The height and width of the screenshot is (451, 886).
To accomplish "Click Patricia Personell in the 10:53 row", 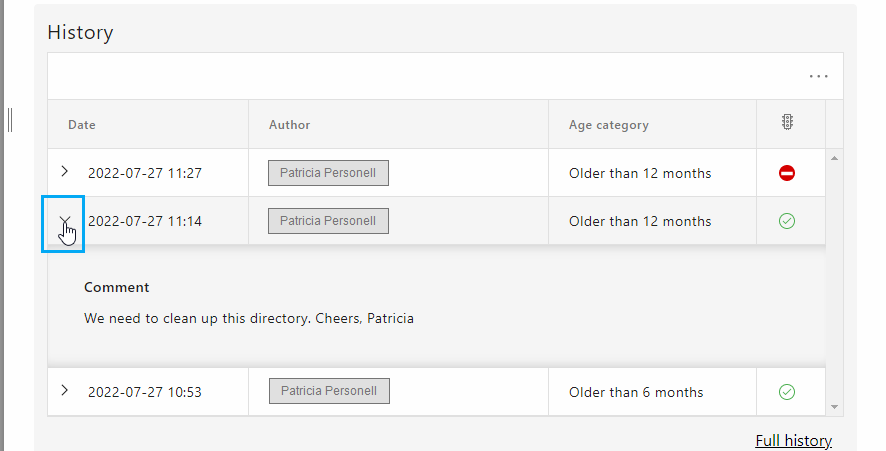I will 329,391.
